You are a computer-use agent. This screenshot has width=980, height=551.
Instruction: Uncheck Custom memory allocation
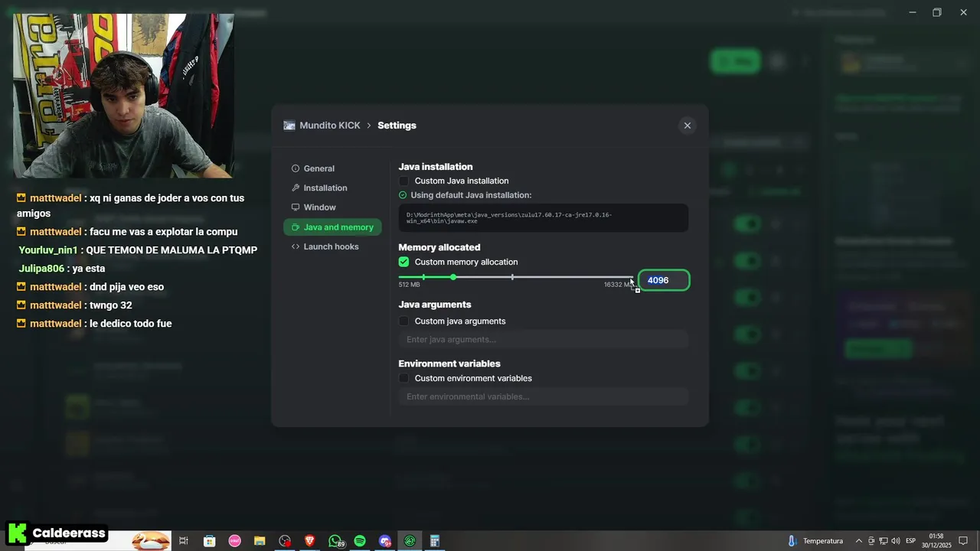pos(403,262)
